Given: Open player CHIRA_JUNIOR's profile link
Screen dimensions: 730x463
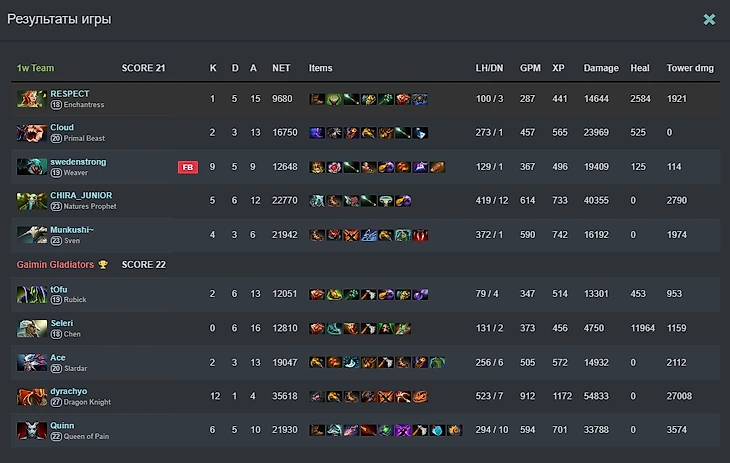Looking at the screenshot, I should coord(81,196).
